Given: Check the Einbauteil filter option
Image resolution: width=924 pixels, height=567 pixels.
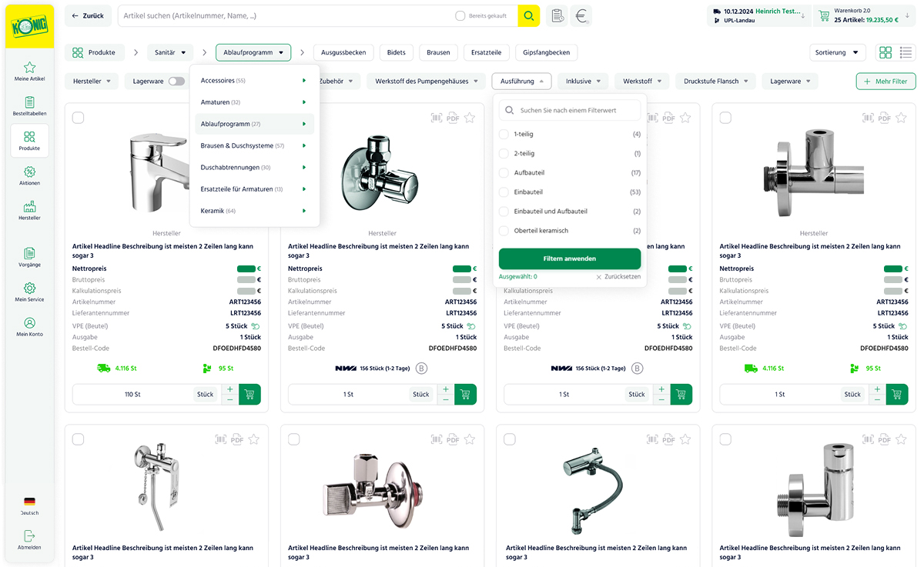Looking at the screenshot, I should click(504, 192).
